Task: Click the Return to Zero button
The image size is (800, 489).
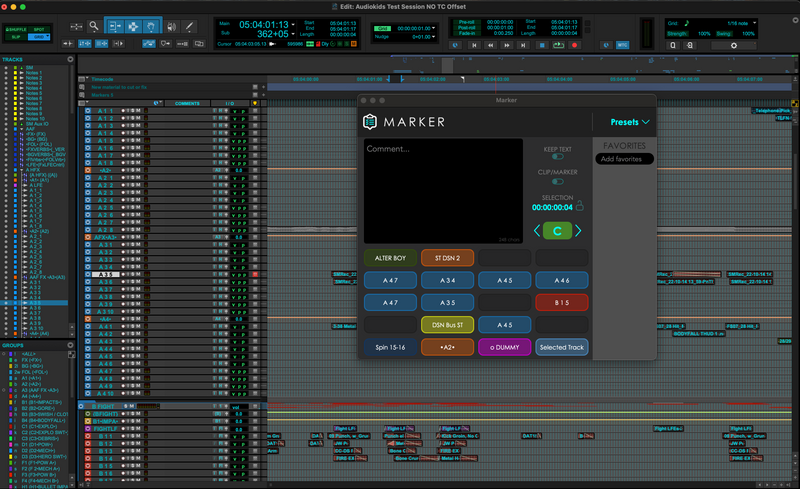Action: (474, 45)
